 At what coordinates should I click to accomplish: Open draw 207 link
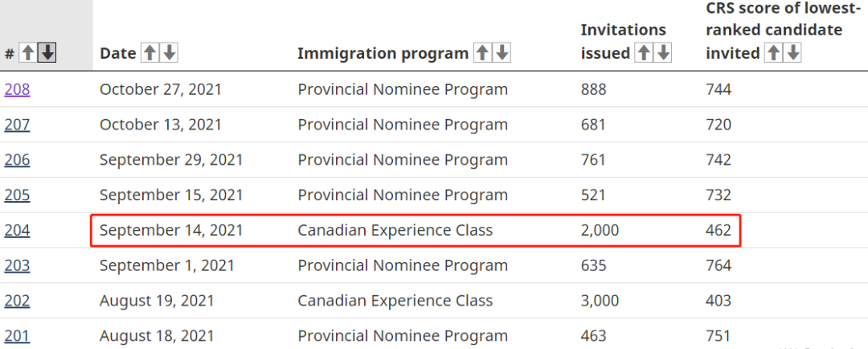[17, 125]
